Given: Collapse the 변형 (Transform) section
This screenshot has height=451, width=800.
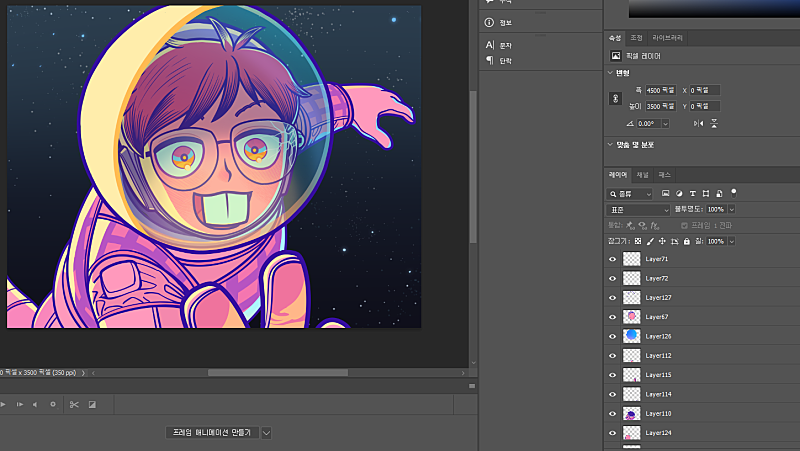Looking at the screenshot, I should [612, 72].
